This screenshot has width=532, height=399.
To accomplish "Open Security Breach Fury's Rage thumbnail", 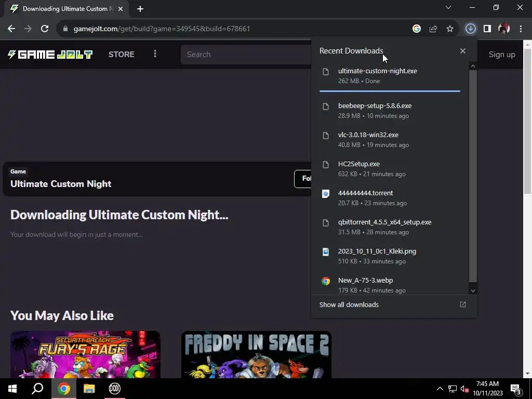I will (x=85, y=354).
